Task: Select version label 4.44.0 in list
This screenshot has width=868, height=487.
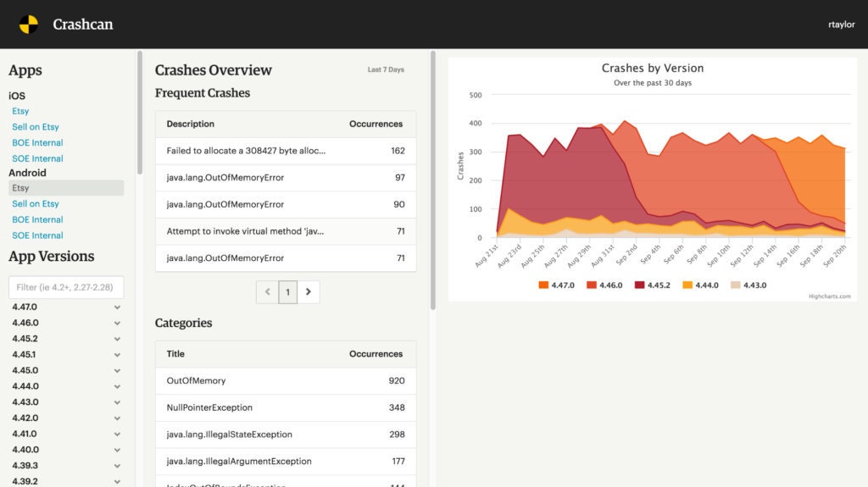Action: click(x=25, y=386)
